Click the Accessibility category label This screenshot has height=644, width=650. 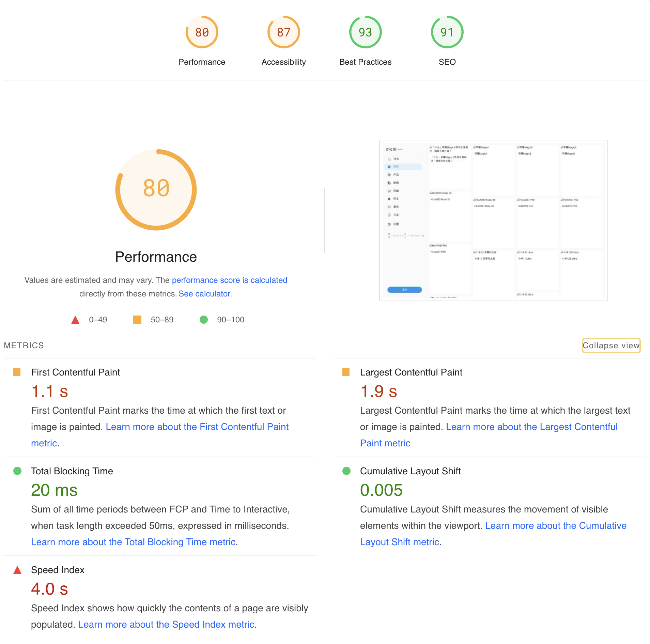(283, 62)
